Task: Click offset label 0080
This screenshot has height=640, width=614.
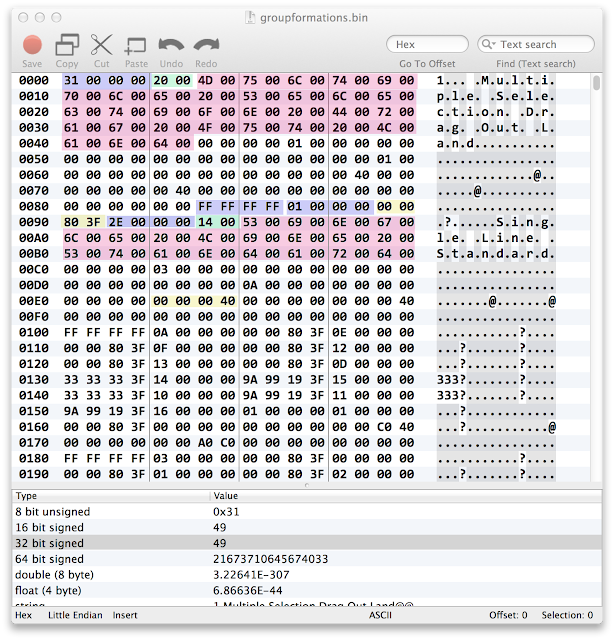Action: coord(33,207)
